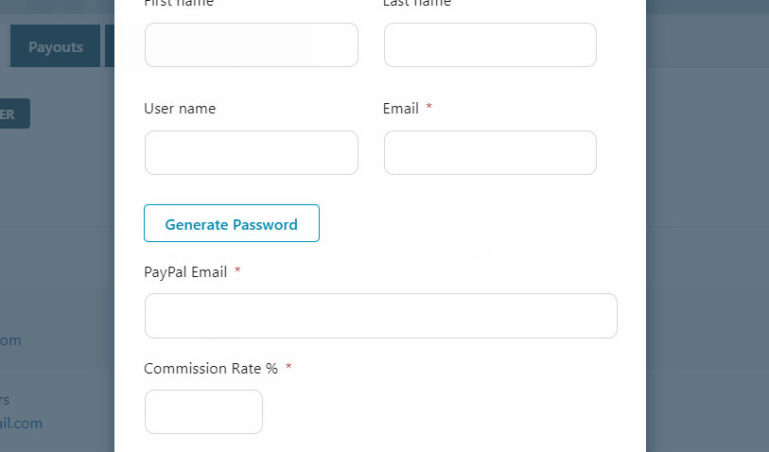Click the "PayPal Email" label text
Image resolution: width=769 pixels, height=452 pixels.
coord(186,271)
